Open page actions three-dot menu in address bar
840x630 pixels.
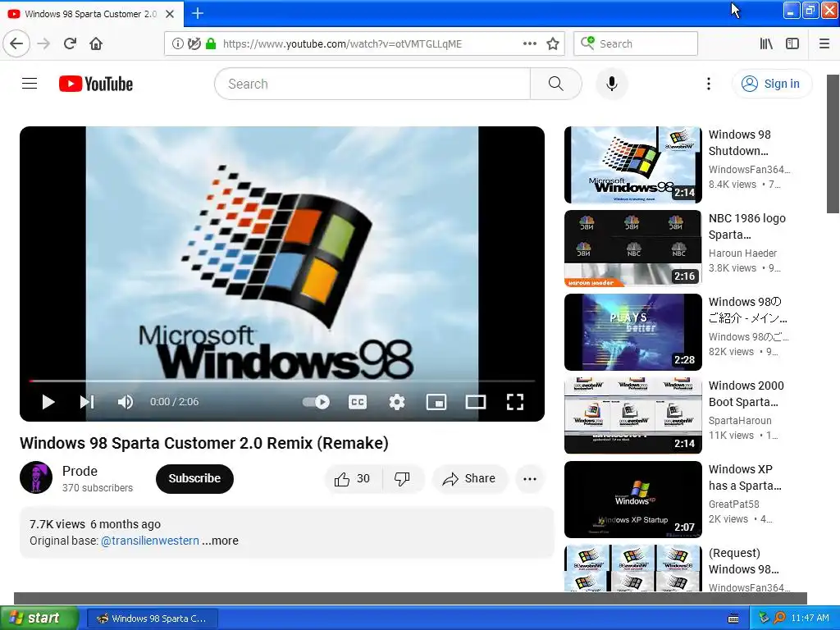click(x=529, y=43)
